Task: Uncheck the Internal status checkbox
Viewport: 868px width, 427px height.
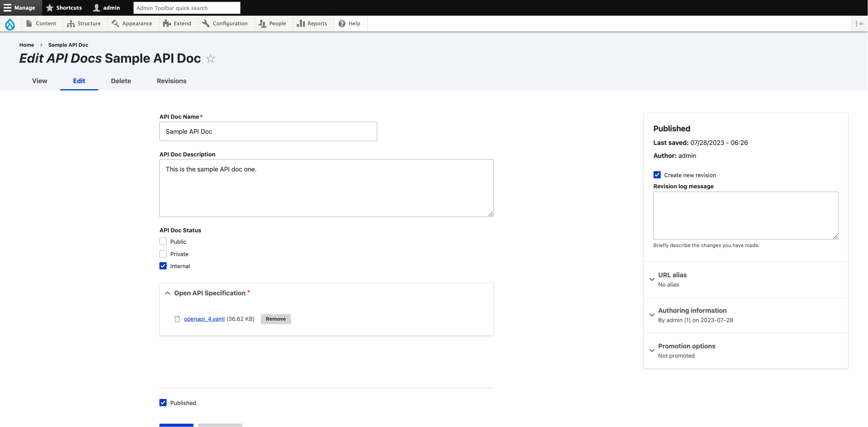Action: click(163, 266)
